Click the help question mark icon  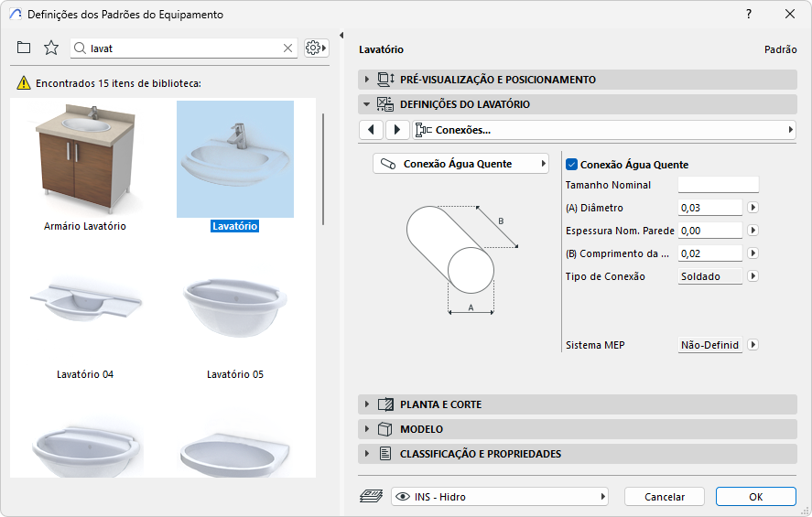pos(749,14)
